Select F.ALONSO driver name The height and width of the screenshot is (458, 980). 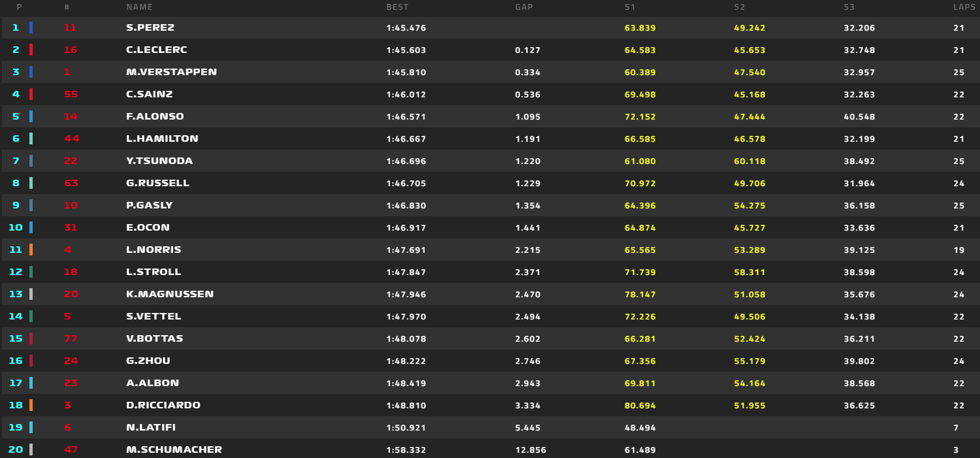point(155,116)
